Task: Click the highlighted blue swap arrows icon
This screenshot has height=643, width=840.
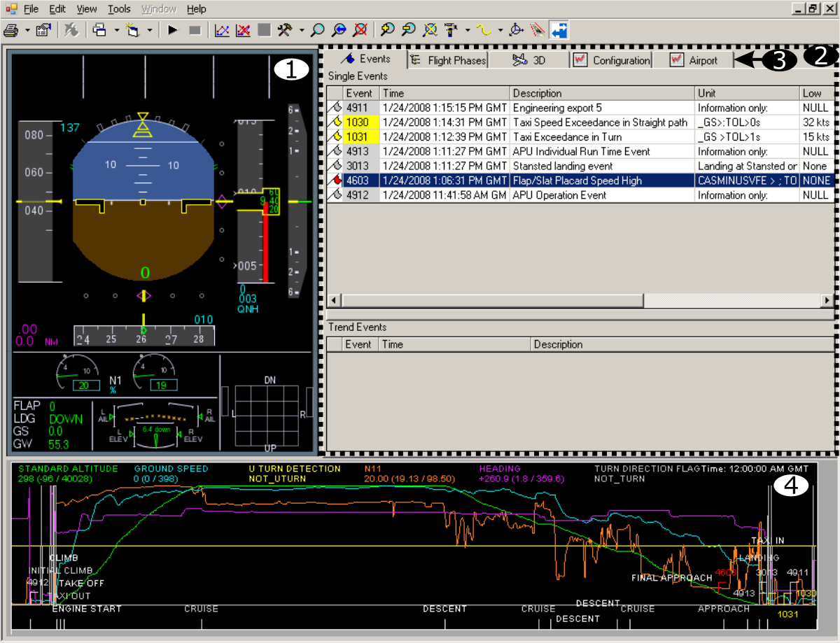Action: tap(559, 30)
